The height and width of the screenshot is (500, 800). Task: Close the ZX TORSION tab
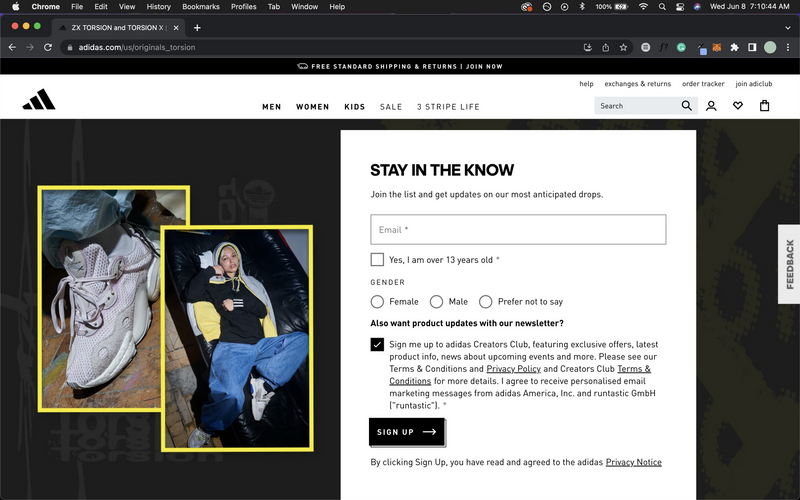(176, 28)
